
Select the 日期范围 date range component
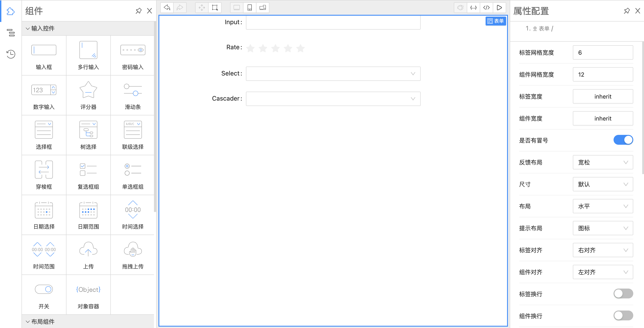[88, 215]
